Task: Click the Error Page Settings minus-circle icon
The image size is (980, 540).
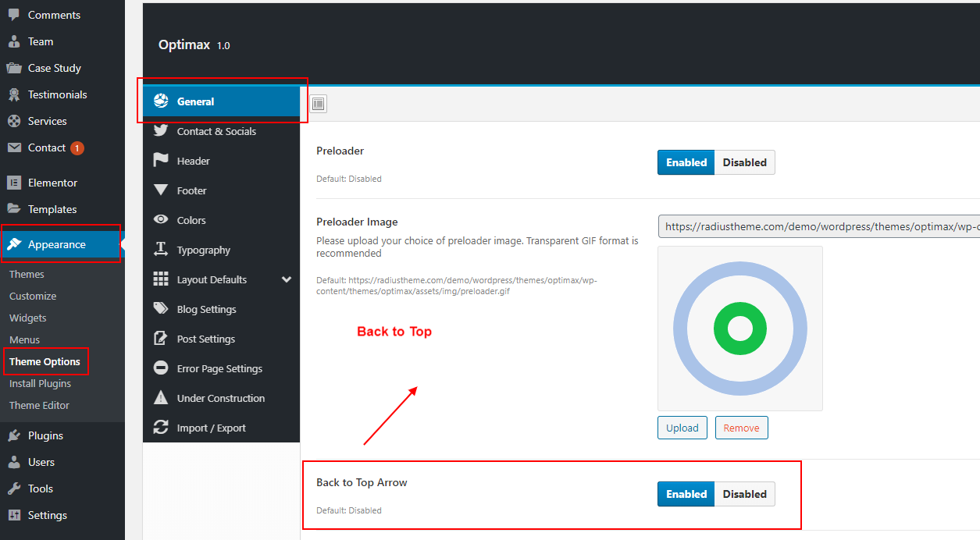Action: 161,368
